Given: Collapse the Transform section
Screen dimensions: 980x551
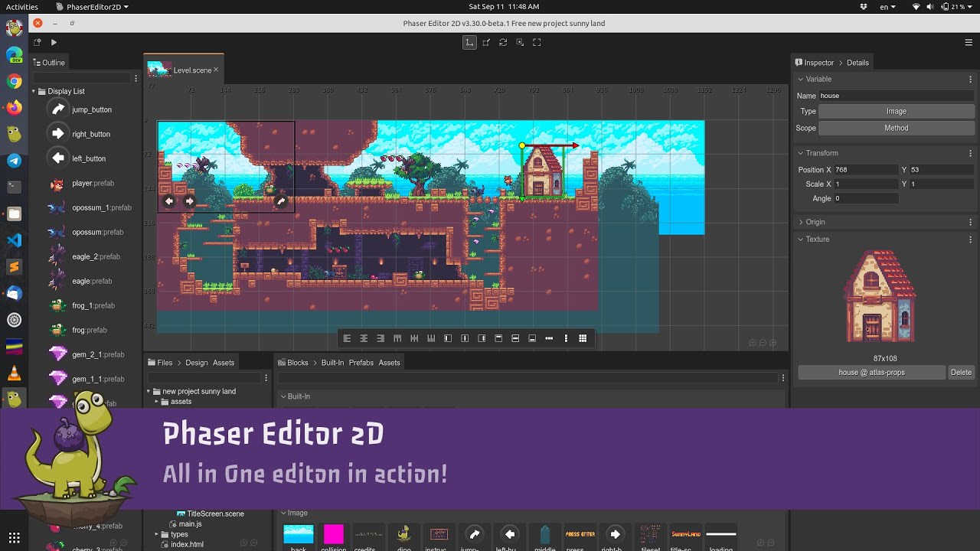Looking at the screenshot, I should tap(801, 153).
